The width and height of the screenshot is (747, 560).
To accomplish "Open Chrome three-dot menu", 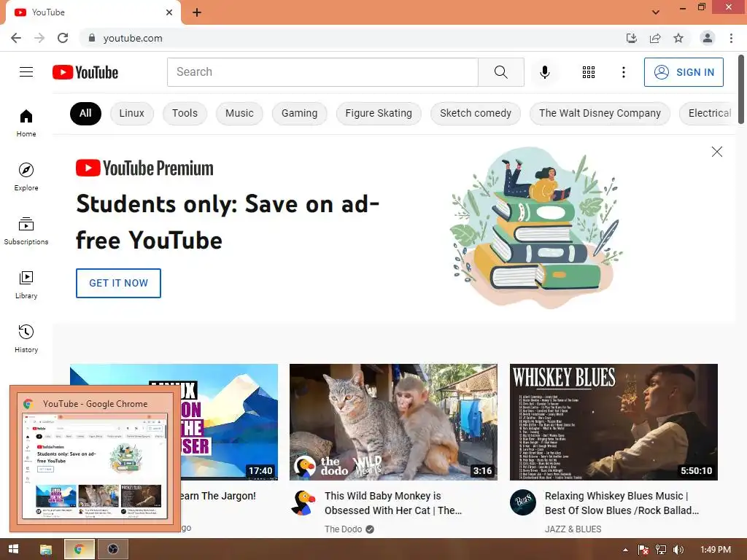I will point(731,38).
